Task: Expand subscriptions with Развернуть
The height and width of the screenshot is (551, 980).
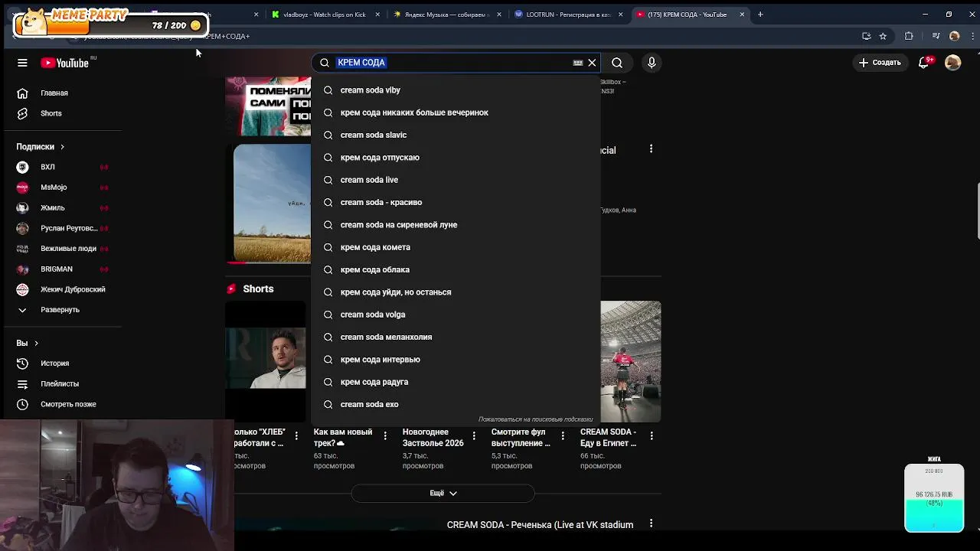Action: click(x=61, y=310)
